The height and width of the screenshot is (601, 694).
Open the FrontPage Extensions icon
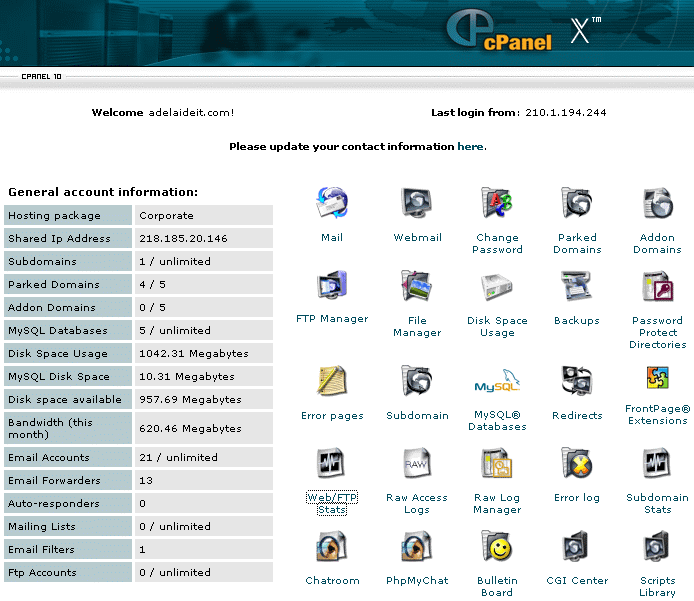pyautogui.click(x=657, y=380)
